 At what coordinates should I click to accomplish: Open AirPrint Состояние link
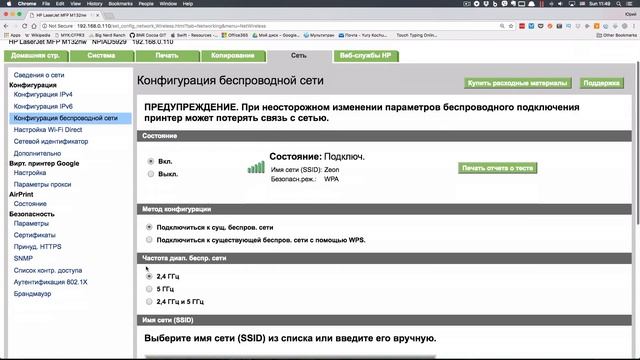point(30,204)
